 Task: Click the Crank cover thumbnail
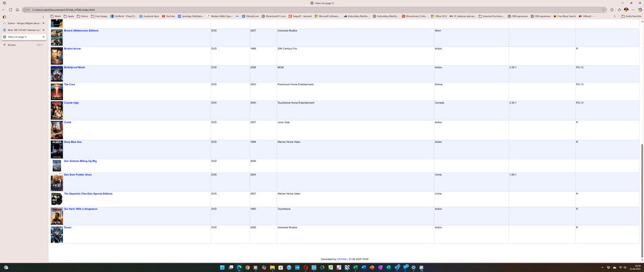pyautogui.click(x=56, y=130)
